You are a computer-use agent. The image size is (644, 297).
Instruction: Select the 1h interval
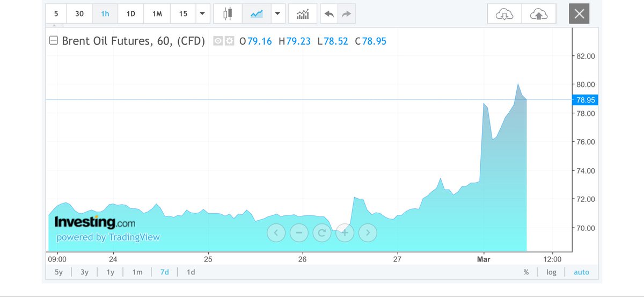[x=105, y=13]
